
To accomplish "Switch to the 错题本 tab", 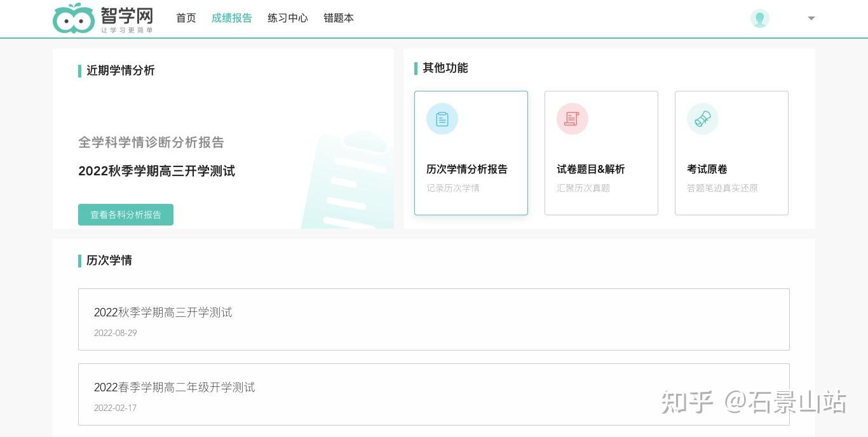I will coord(339,18).
